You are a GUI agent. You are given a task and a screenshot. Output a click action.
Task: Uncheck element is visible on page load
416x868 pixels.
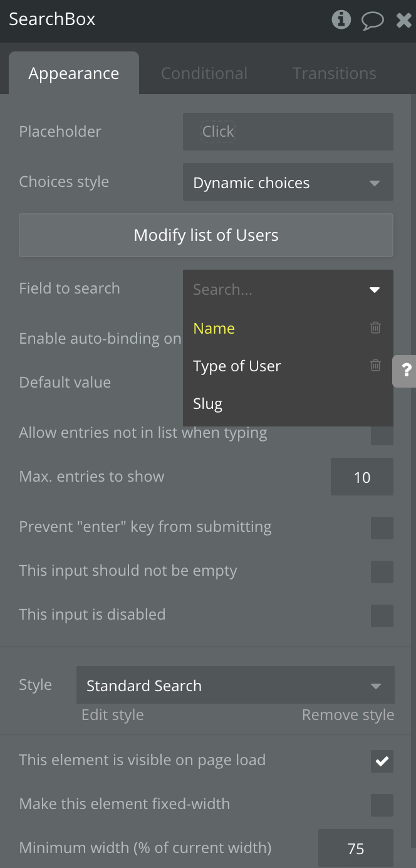(382, 761)
